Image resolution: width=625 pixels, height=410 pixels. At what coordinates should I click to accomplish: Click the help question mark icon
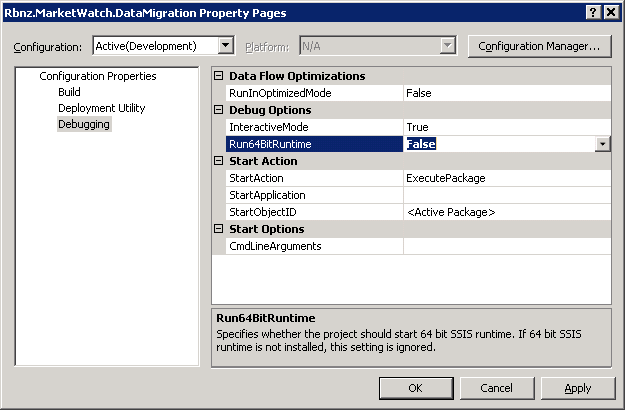pyautogui.click(x=593, y=12)
